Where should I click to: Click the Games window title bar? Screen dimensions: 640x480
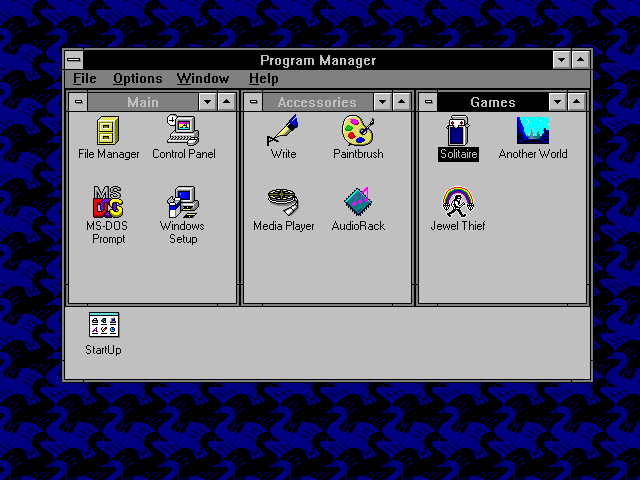(x=493, y=102)
